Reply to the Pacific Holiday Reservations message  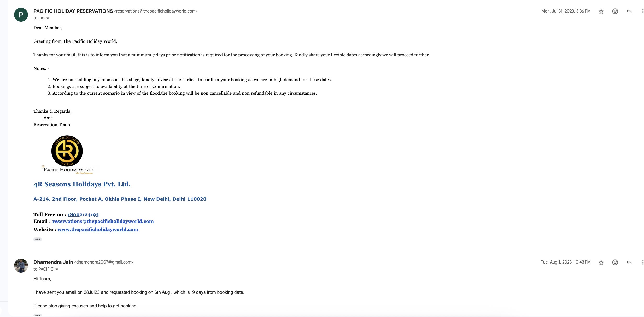[x=629, y=11]
